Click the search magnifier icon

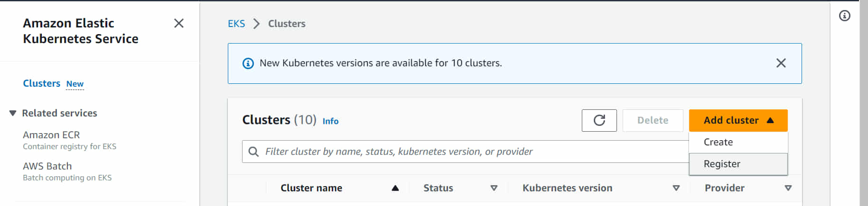tap(254, 152)
